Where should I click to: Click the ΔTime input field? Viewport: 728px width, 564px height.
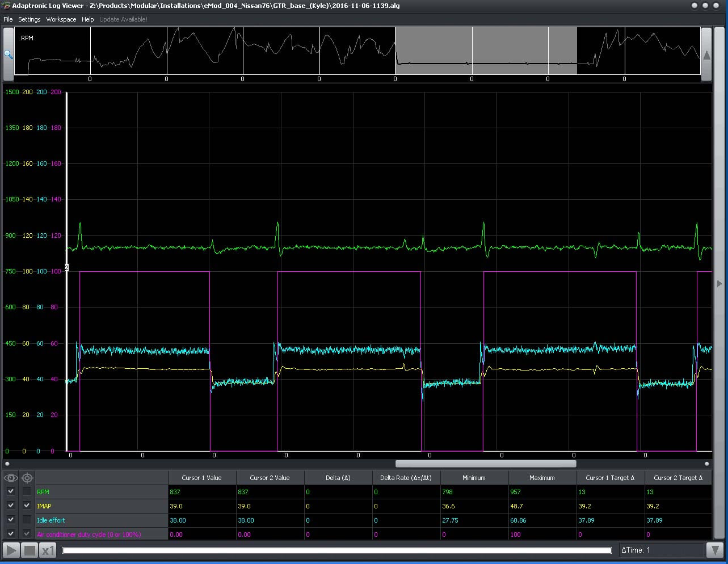pos(661,550)
